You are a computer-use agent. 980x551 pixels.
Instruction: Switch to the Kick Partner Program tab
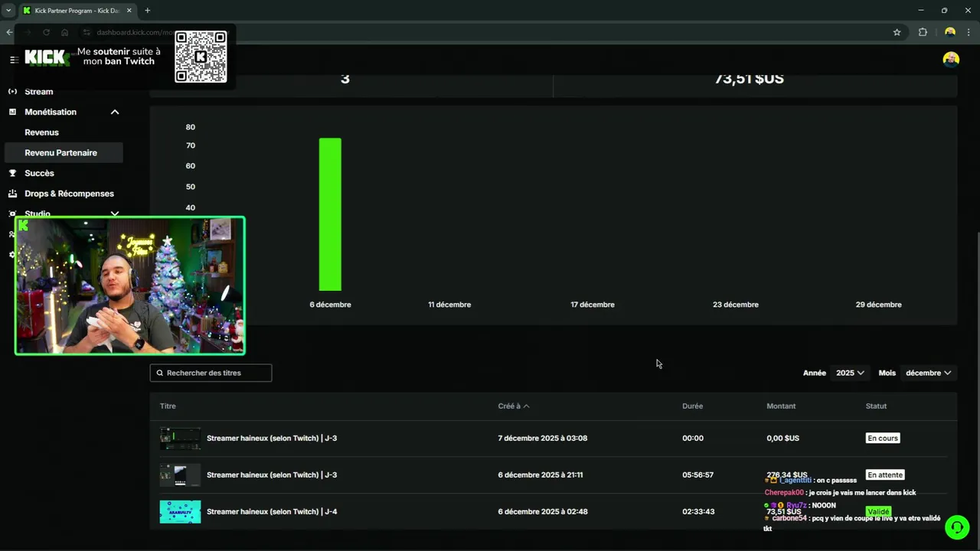77,11
